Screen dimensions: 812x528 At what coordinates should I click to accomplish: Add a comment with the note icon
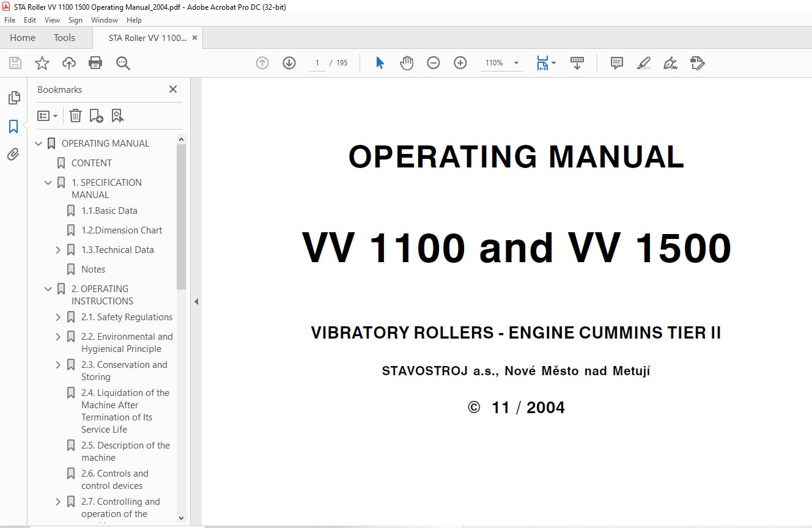tap(617, 63)
